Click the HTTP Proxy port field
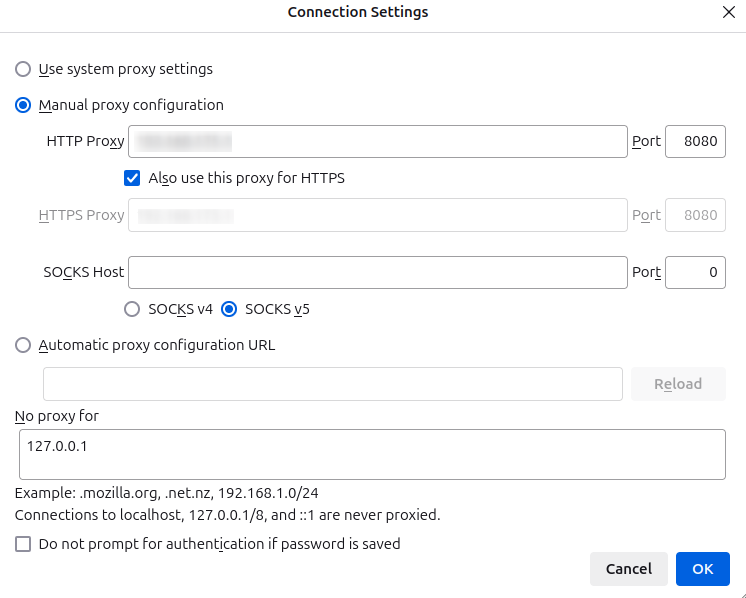746x598 pixels. coord(695,142)
